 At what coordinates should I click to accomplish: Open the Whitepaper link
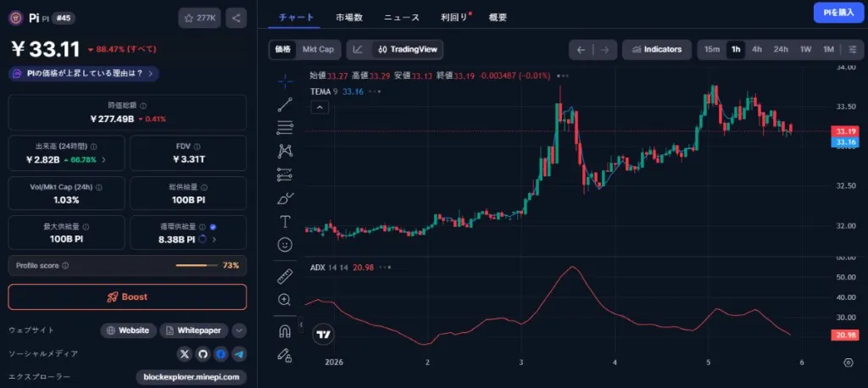[194, 330]
